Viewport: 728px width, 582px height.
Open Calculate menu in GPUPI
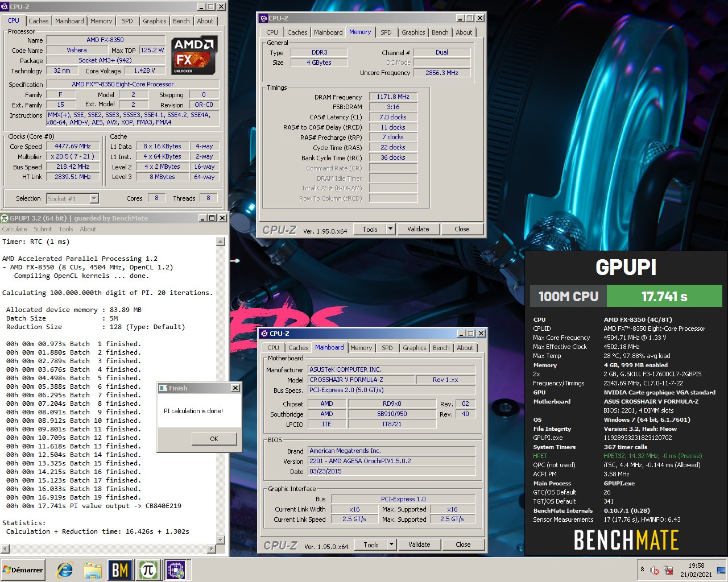click(x=14, y=229)
